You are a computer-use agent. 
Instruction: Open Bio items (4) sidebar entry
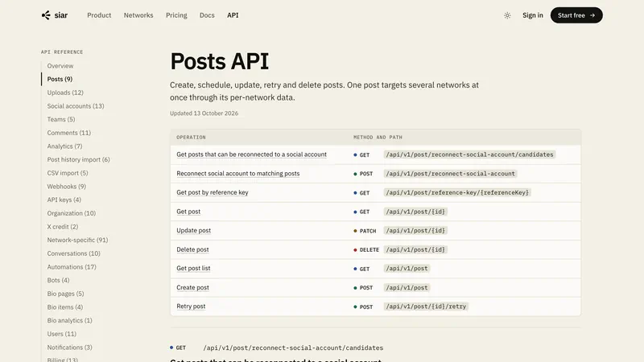[65, 307]
